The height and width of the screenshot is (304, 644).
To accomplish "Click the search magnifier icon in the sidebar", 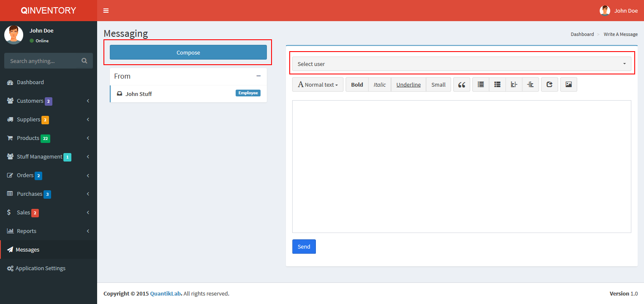I will coord(84,61).
